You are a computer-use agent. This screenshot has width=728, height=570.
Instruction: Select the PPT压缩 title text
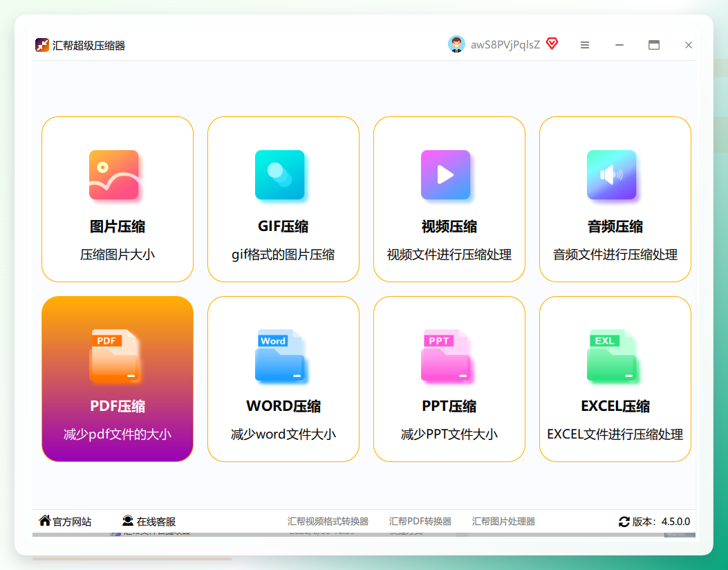449,406
